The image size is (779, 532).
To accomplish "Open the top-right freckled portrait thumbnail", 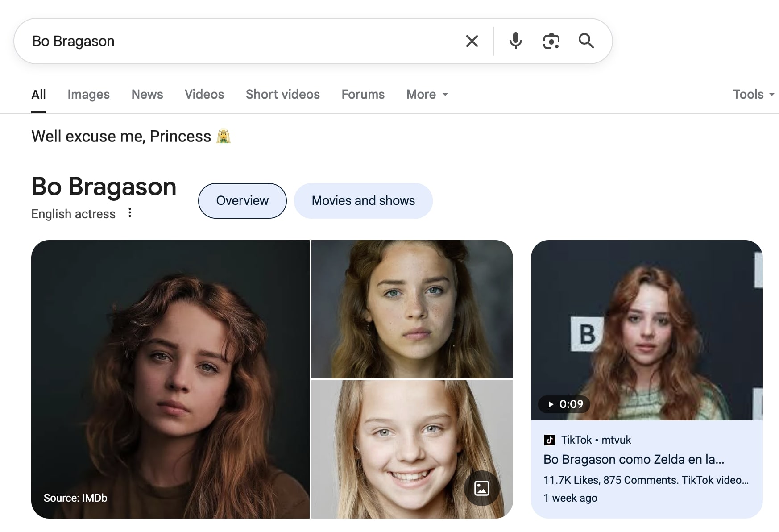I will [412, 309].
